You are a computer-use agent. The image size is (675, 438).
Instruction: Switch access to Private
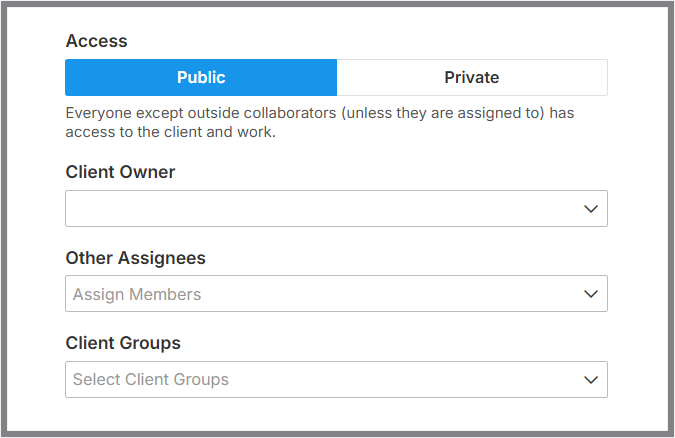472,78
